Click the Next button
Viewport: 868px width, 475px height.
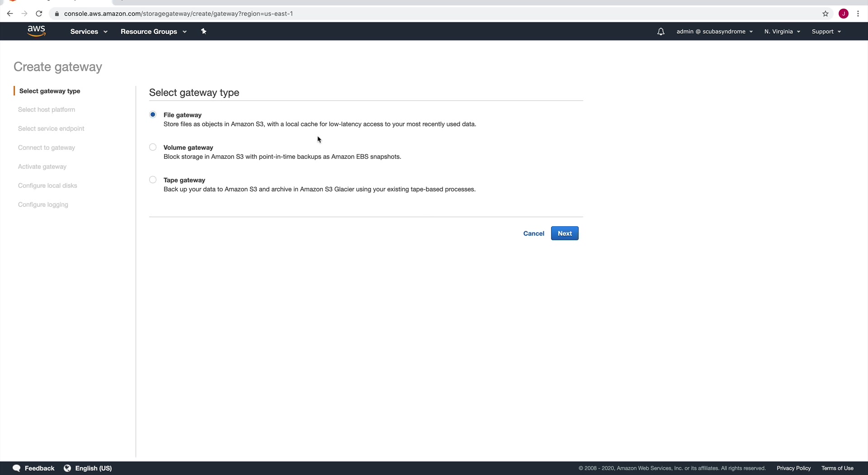[565, 233]
